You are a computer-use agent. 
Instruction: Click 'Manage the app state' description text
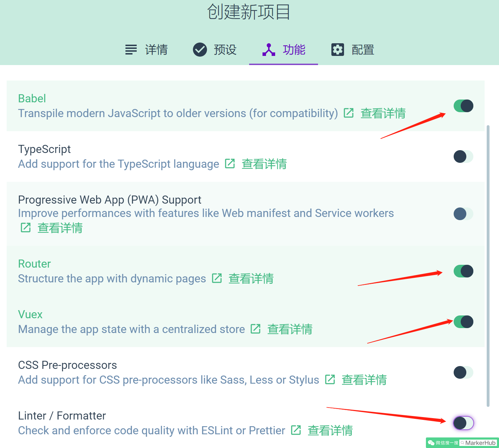(131, 329)
